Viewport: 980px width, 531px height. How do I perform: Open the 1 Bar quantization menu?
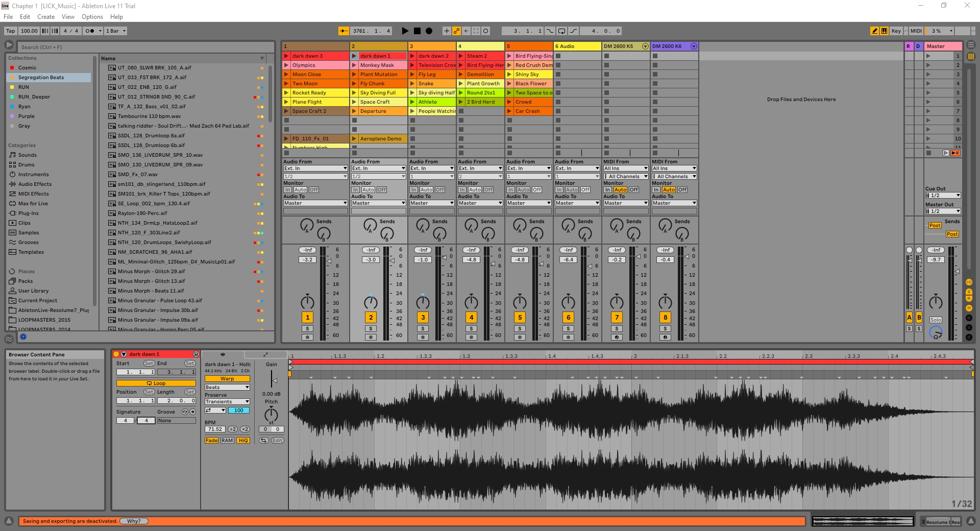tap(116, 31)
